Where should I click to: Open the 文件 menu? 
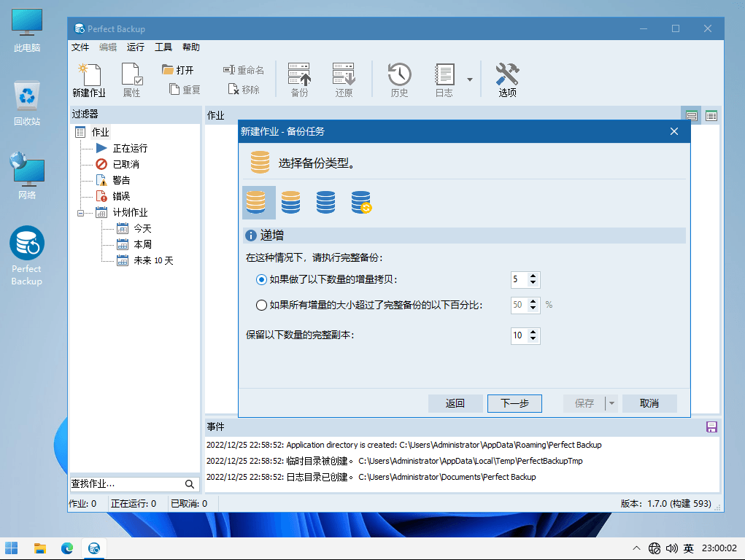80,47
